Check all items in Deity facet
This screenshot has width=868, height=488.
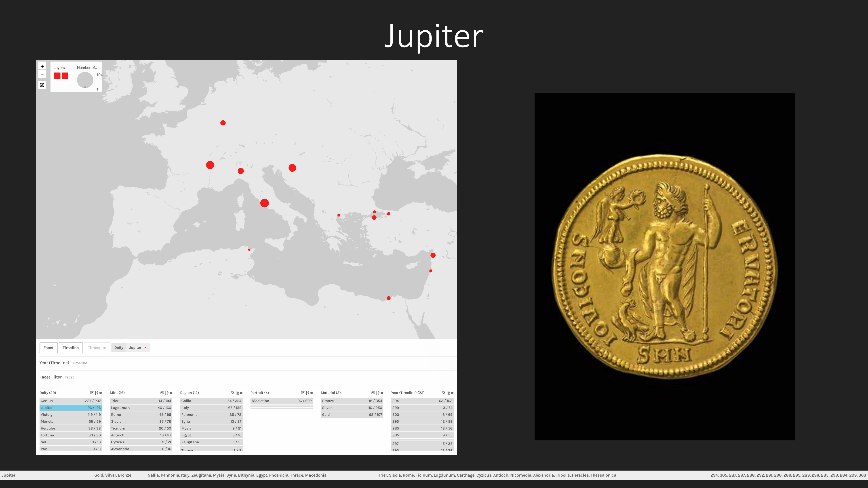coord(92,393)
